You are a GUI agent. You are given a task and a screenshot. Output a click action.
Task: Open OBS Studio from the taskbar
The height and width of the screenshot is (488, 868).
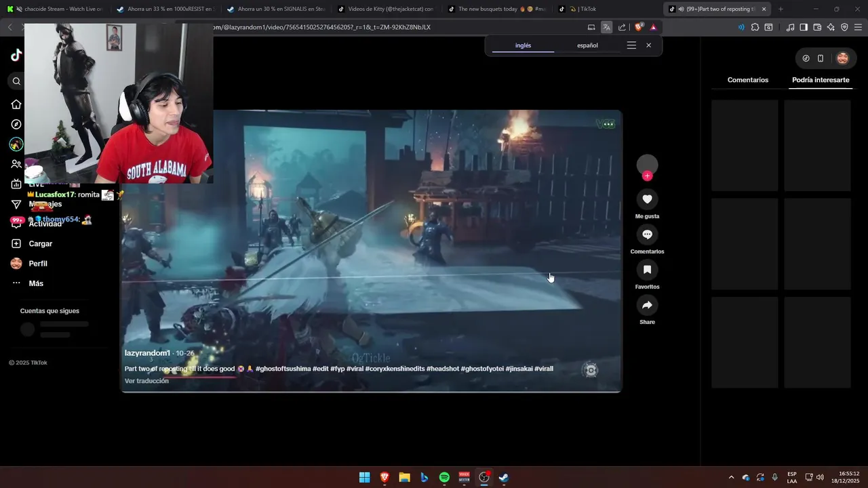click(484, 477)
